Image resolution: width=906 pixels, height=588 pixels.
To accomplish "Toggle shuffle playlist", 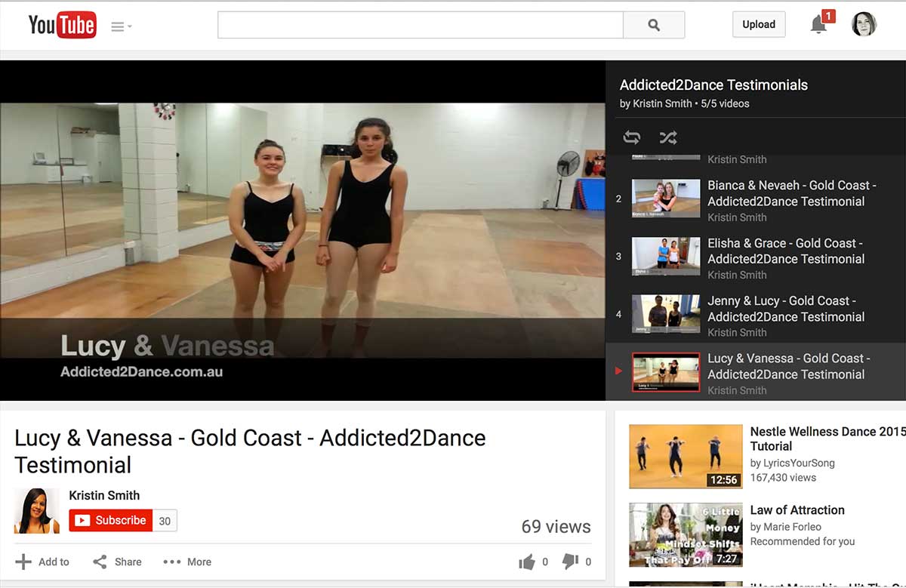I will 668,137.
